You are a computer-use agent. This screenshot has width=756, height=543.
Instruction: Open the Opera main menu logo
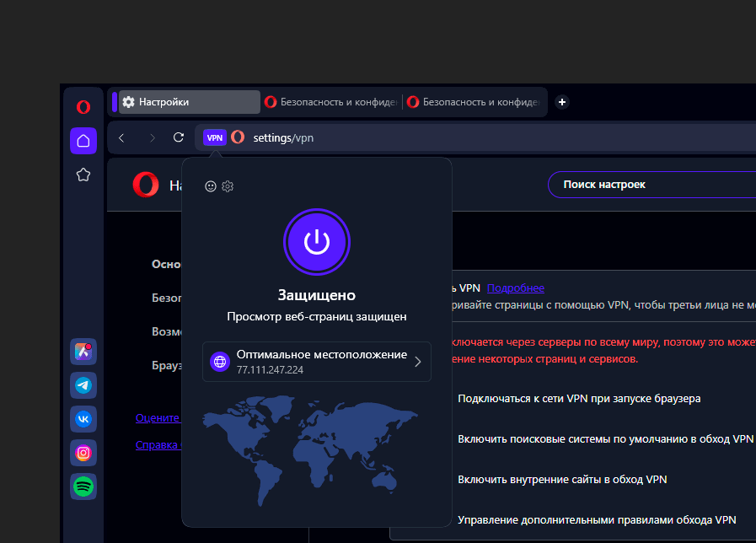click(x=83, y=107)
